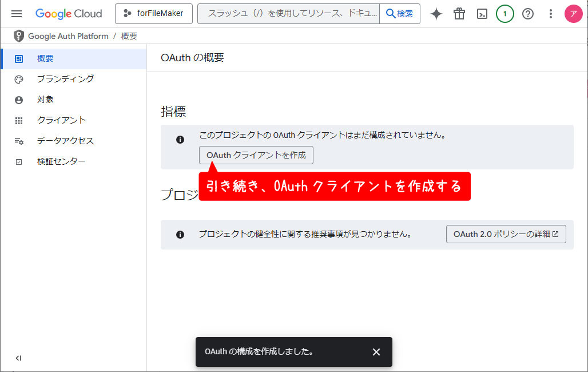The width and height of the screenshot is (588, 372).
Task: Select 概要 in the sidebar
Action: click(74, 58)
